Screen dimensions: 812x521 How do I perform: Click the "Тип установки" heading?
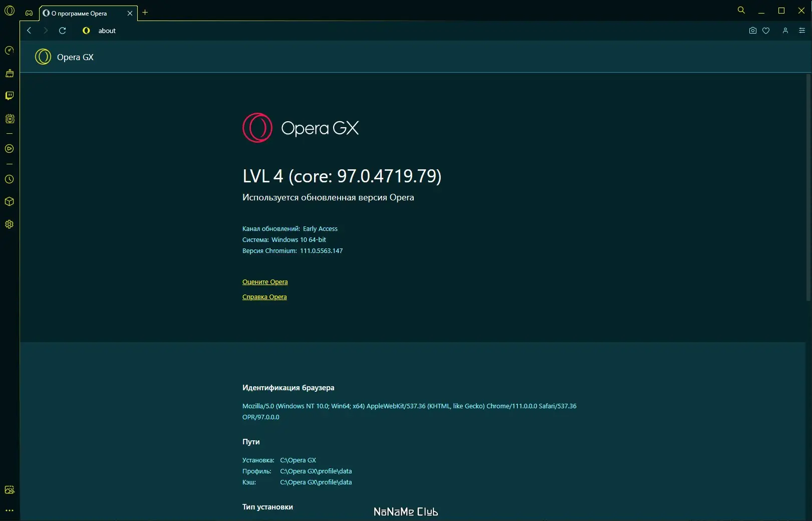(267, 507)
